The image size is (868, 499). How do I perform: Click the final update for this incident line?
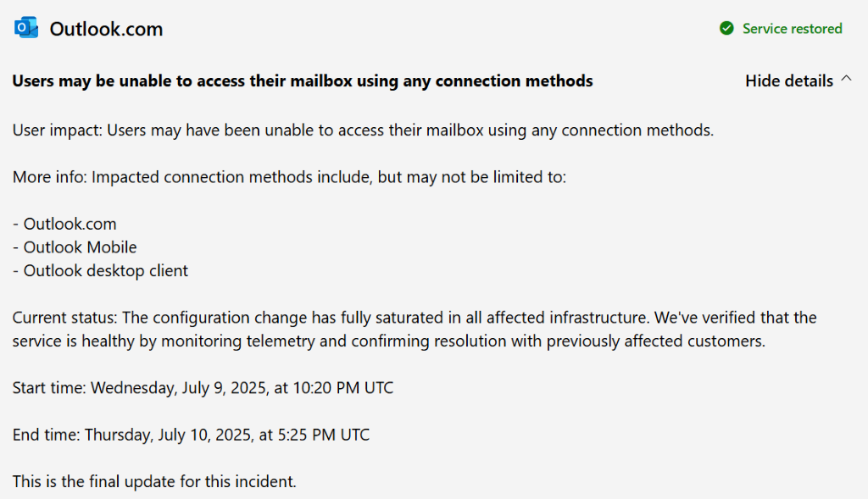[x=154, y=482]
